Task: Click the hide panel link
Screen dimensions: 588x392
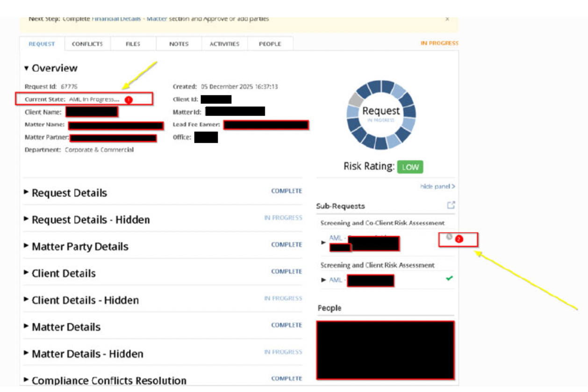Action: (x=437, y=186)
